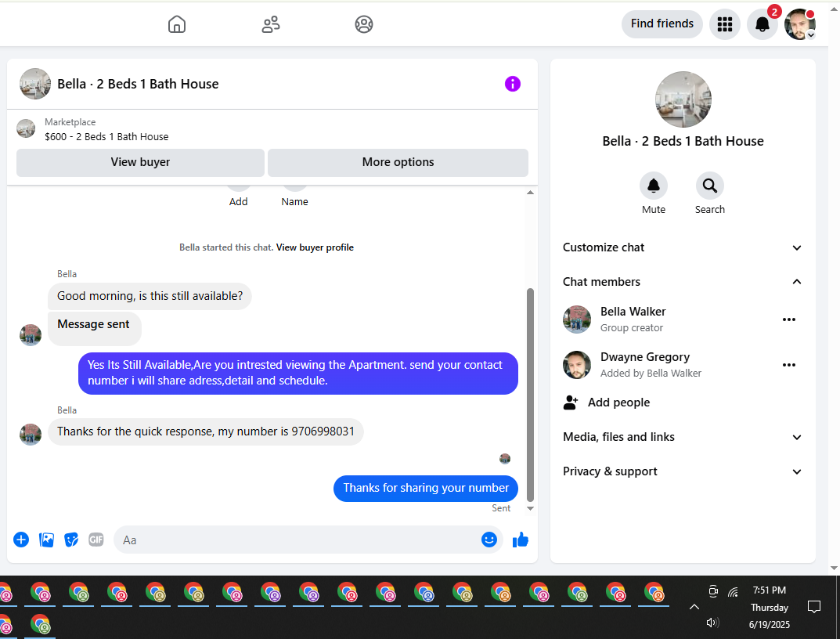
Task: Click the chat scrollbar thumb
Action: coord(530,395)
